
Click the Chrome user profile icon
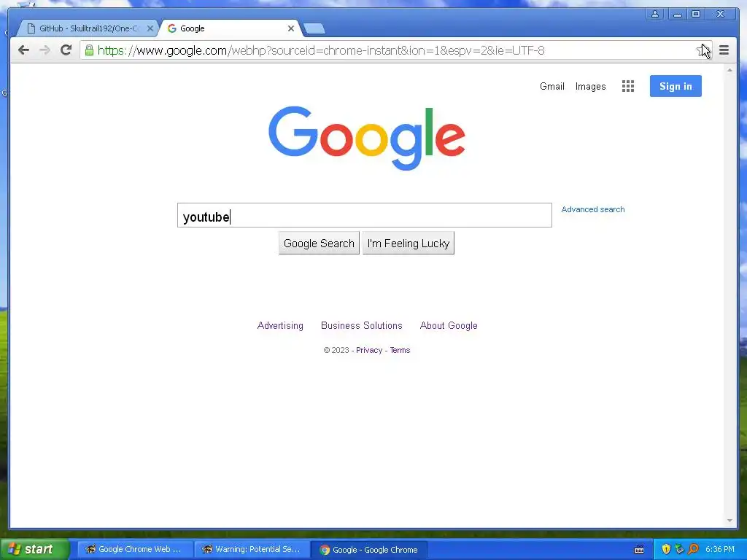(x=655, y=14)
